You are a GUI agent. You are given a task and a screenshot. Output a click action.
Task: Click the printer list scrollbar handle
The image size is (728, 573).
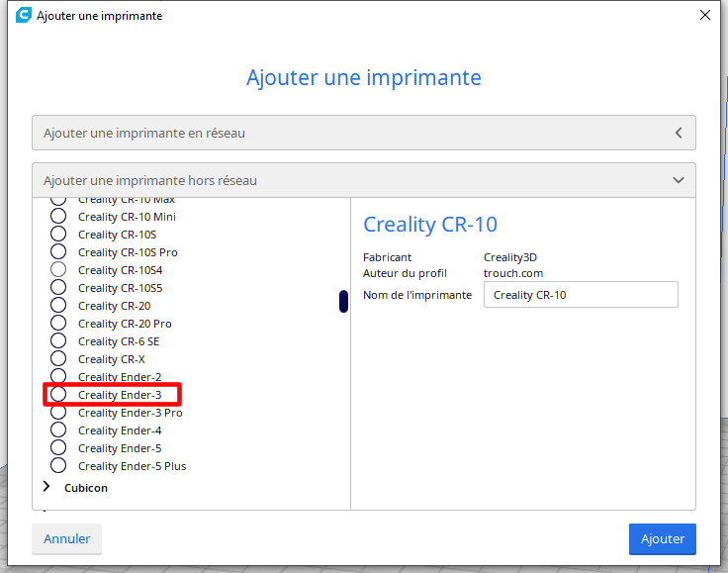coord(343,302)
